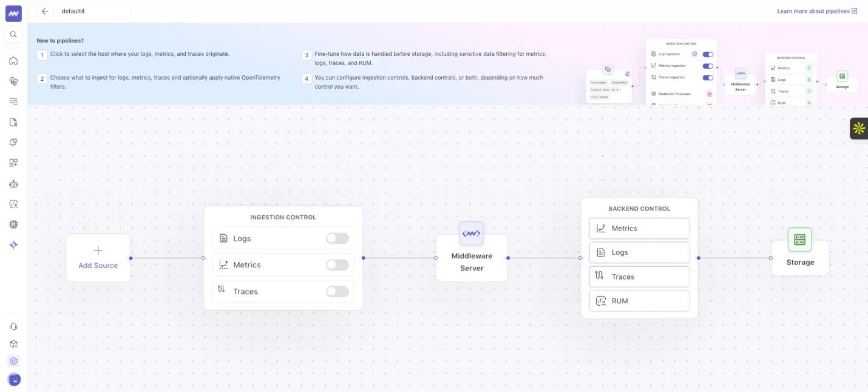Click the step about ingestion and backend controls
Viewport: 868px width, 392px height.
tap(429, 82)
